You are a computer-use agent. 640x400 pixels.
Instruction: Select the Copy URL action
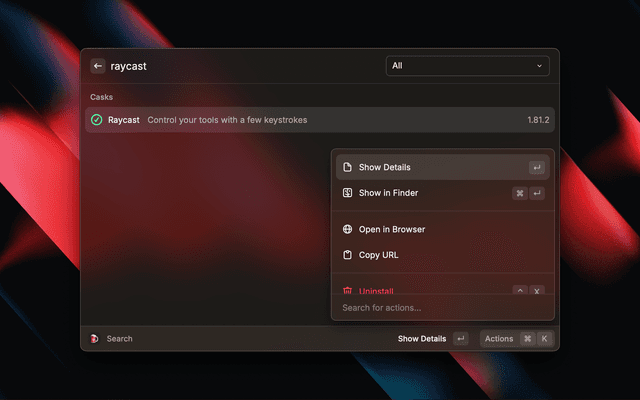click(378, 255)
